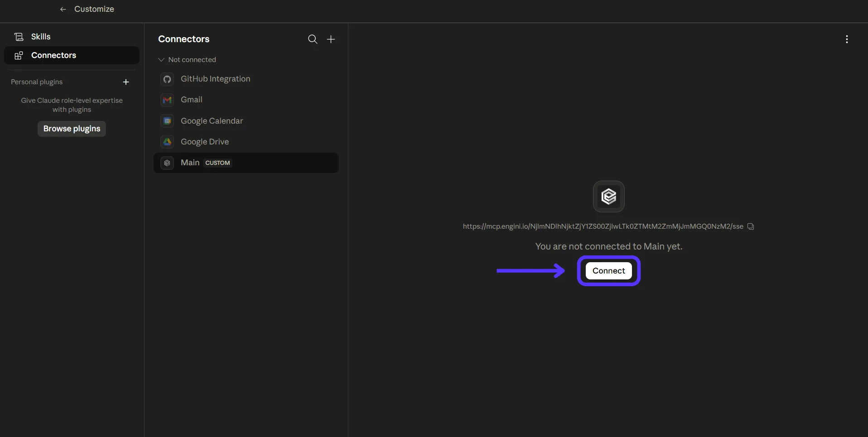This screenshot has height=437, width=868.
Task: Click the large Main connector logo
Action: pos(609,197)
